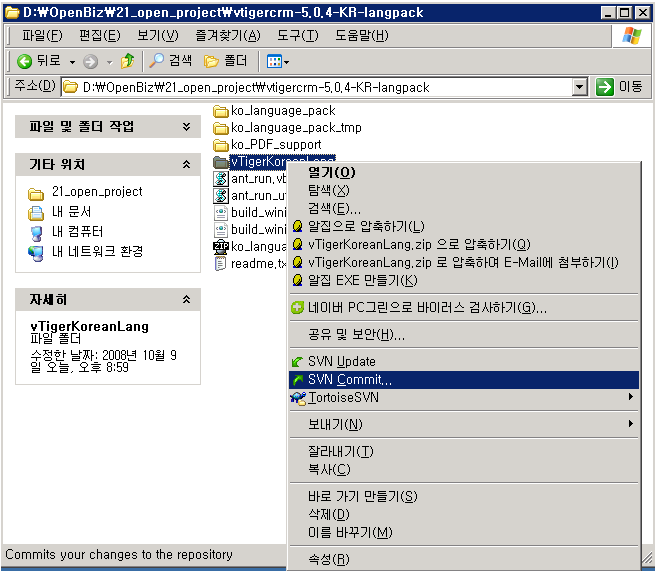This screenshot has height=572, width=656.
Task: Click the Go (이동) button
Action: tap(619, 87)
